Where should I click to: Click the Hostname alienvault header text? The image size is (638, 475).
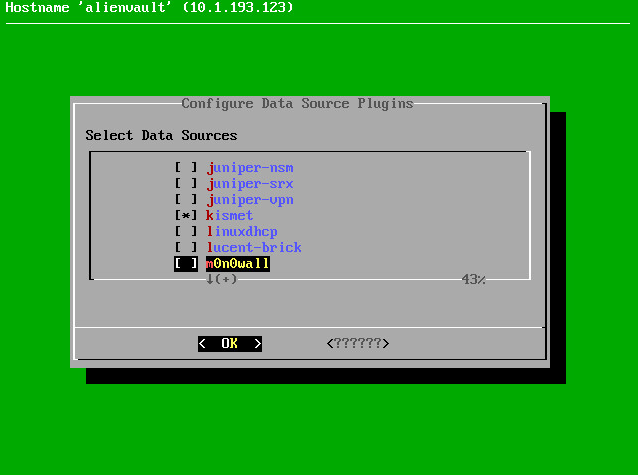coord(149,7)
